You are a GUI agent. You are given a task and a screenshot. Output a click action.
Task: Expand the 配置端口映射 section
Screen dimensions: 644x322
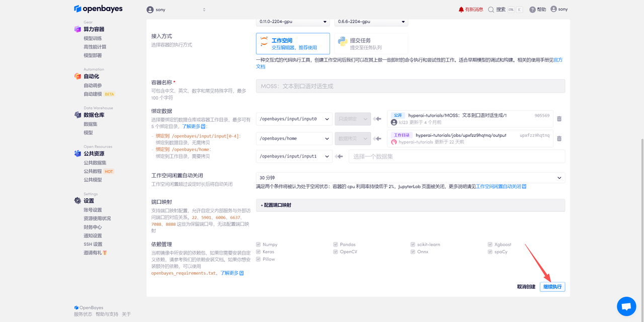point(411,205)
